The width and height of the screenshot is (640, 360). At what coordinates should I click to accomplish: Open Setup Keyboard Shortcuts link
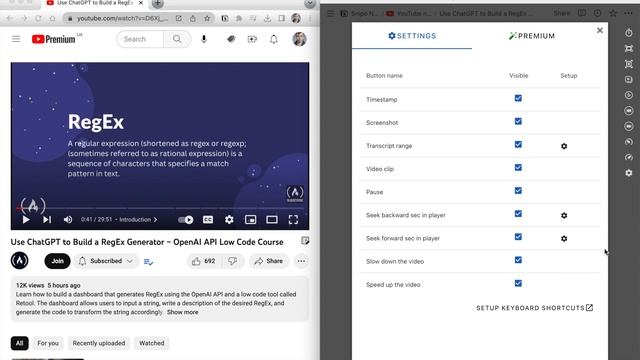[534, 308]
